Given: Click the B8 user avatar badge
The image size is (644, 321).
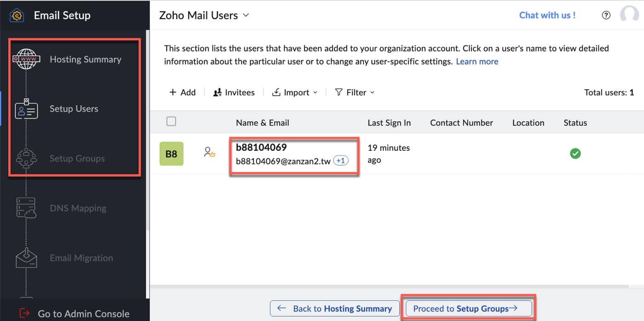Looking at the screenshot, I should (x=171, y=154).
